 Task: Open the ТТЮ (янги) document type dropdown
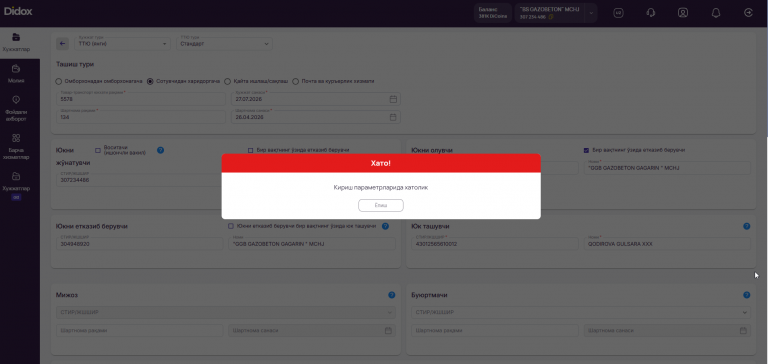tap(122, 43)
